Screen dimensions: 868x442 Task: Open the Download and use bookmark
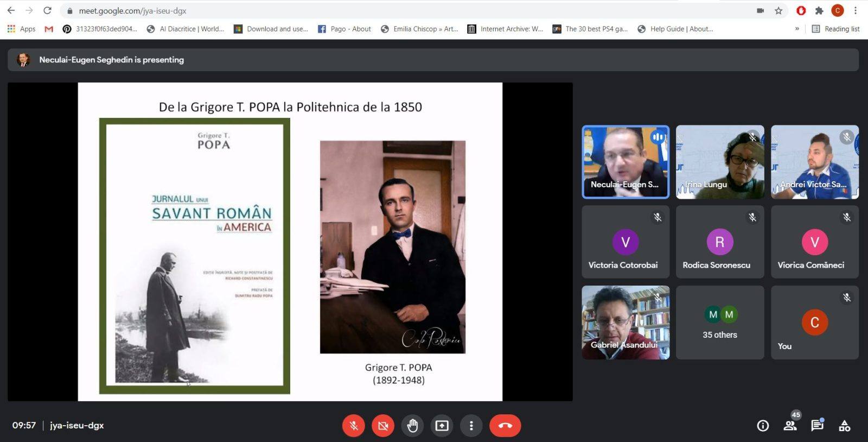click(x=271, y=29)
